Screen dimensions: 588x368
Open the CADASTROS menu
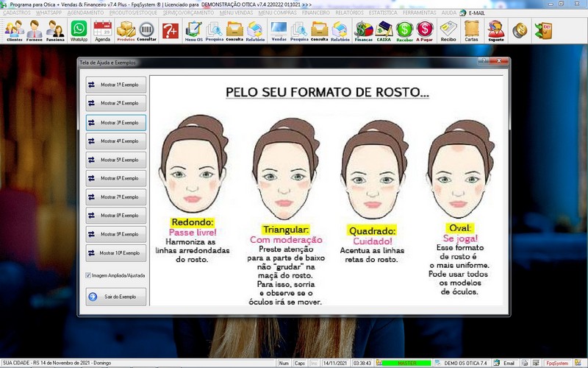tap(16, 13)
